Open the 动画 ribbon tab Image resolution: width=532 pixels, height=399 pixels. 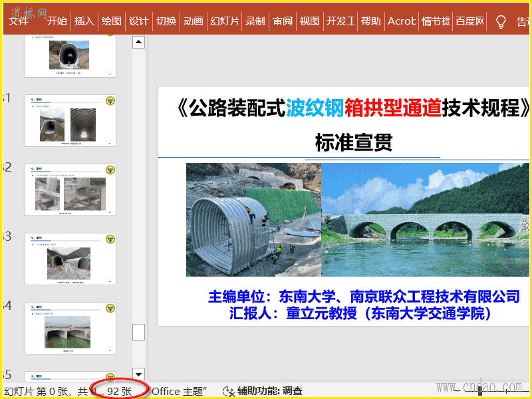tap(193, 21)
